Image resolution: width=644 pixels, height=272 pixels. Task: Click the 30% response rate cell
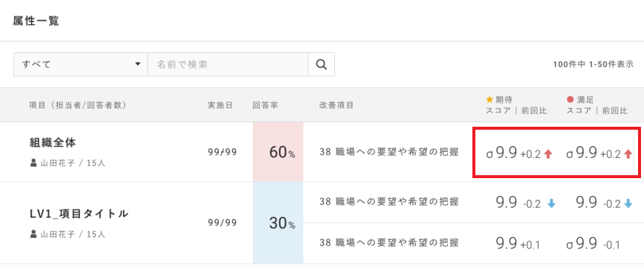(278, 224)
